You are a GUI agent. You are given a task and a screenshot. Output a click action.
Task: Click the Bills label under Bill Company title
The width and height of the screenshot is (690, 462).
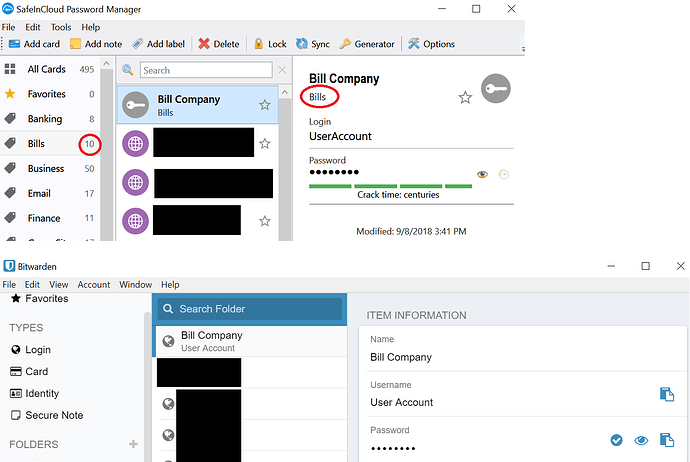(x=317, y=97)
